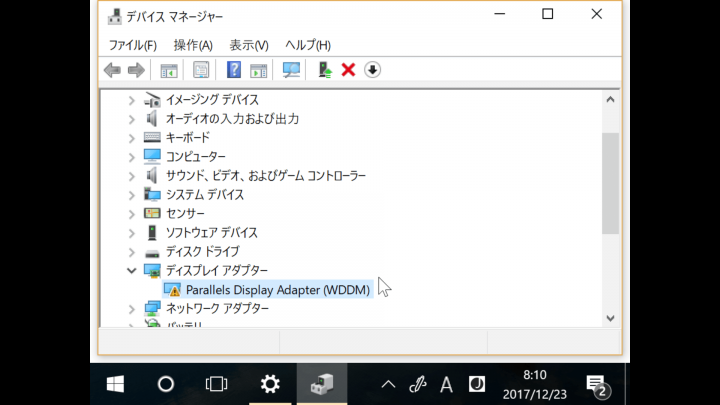Open the properties toolbar icon

tap(201, 70)
